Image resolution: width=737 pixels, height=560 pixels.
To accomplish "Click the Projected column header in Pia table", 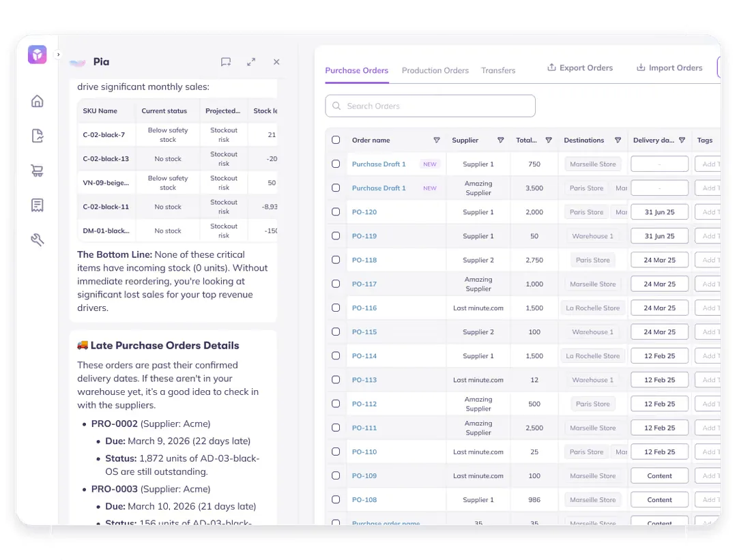I will coord(222,111).
